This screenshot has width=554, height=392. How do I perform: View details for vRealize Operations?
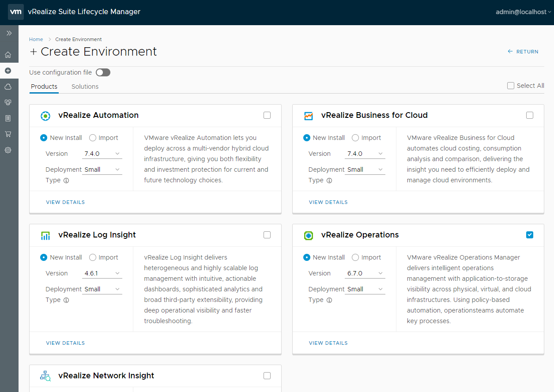click(x=328, y=343)
